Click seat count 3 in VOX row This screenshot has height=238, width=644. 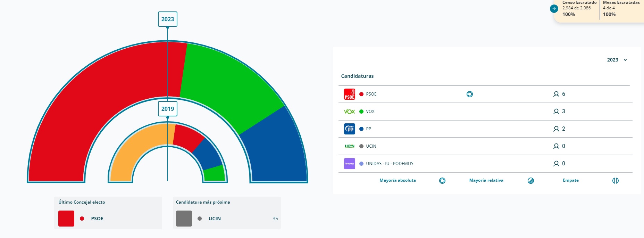[563, 112]
